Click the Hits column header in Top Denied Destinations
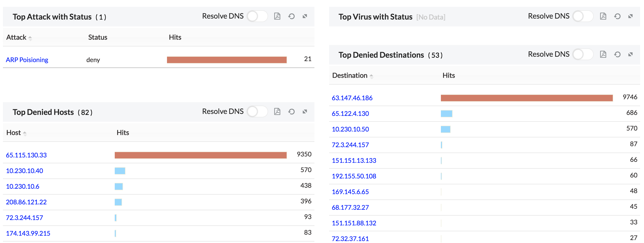Screen dimensions: 644x243 coord(448,75)
